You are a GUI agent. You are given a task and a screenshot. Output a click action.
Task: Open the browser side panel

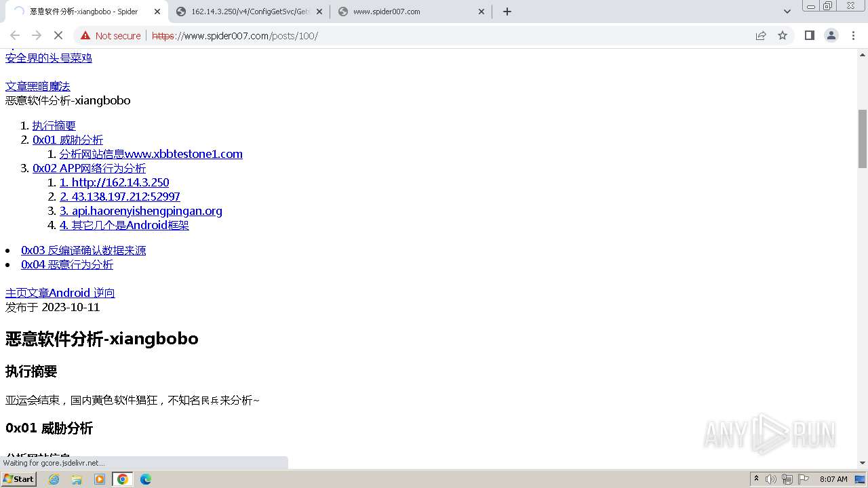tap(809, 35)
